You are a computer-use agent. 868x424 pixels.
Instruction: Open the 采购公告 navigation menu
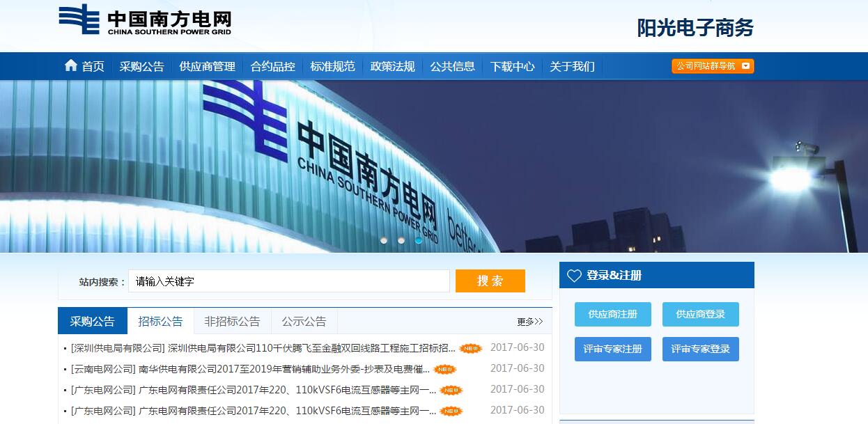tap(142, 65)
